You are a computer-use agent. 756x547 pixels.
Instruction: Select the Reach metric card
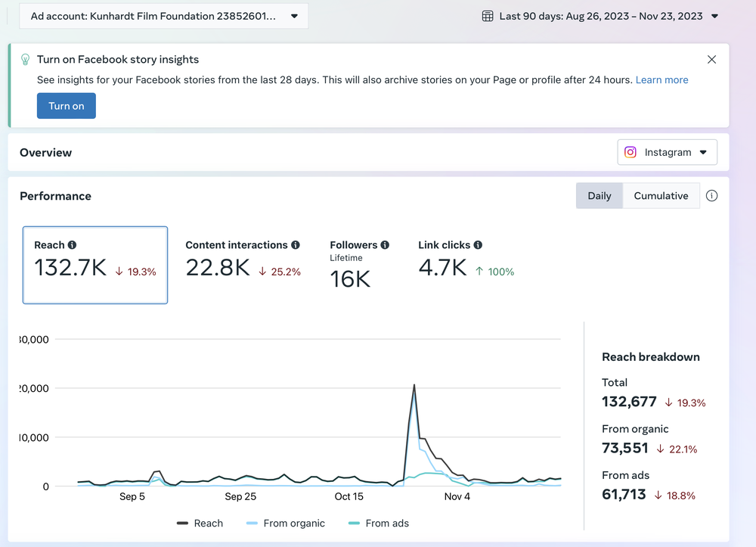point(95,265)
